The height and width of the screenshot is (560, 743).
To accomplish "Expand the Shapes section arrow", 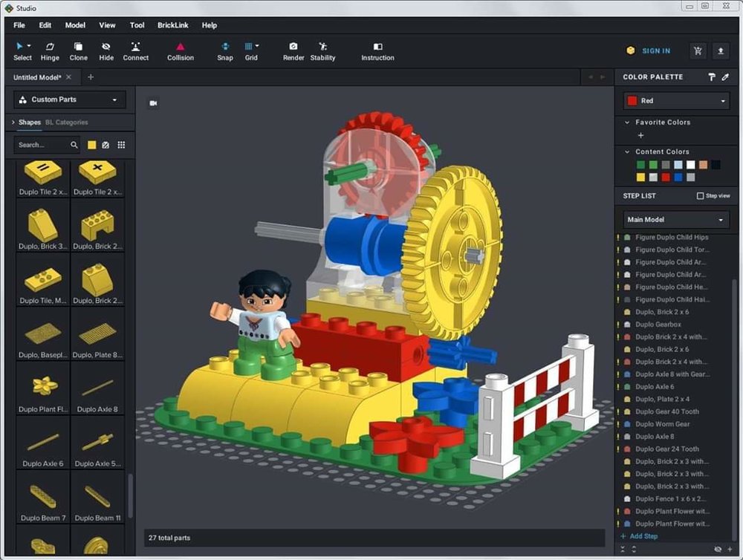I will click(13, 123).
